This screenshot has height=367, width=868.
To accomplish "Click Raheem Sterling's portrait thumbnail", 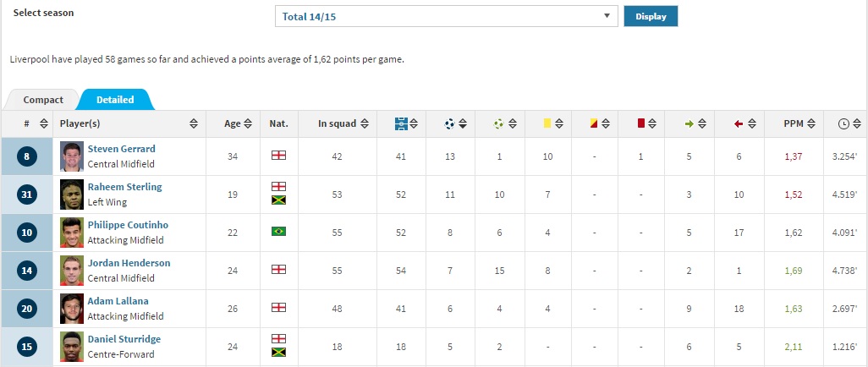I will [x=72, y=194].
